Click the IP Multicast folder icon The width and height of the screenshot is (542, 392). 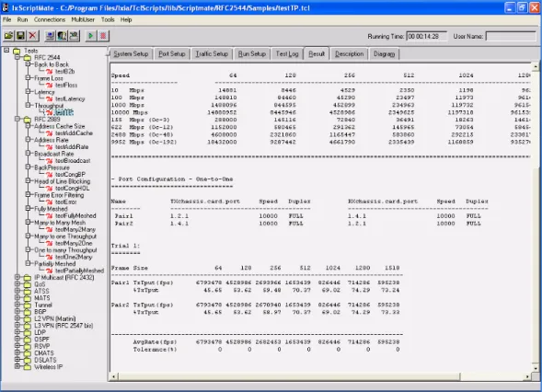28,278
